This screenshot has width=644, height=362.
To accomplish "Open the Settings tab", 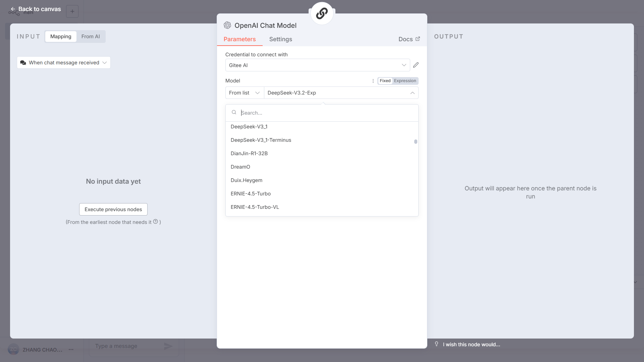I will (x=280, y=39).
